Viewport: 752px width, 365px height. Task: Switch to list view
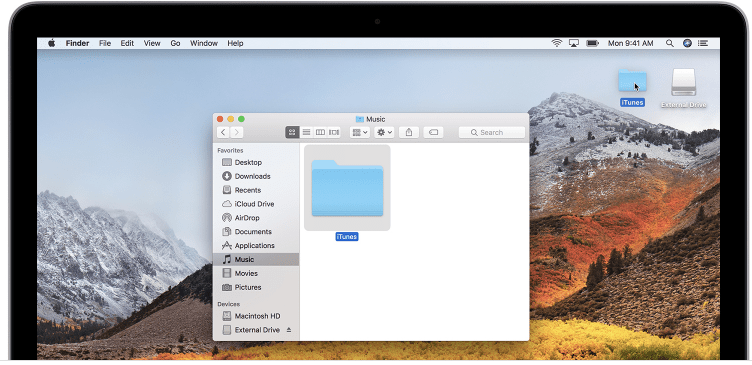pyautogui.click(x=306, y=132)
